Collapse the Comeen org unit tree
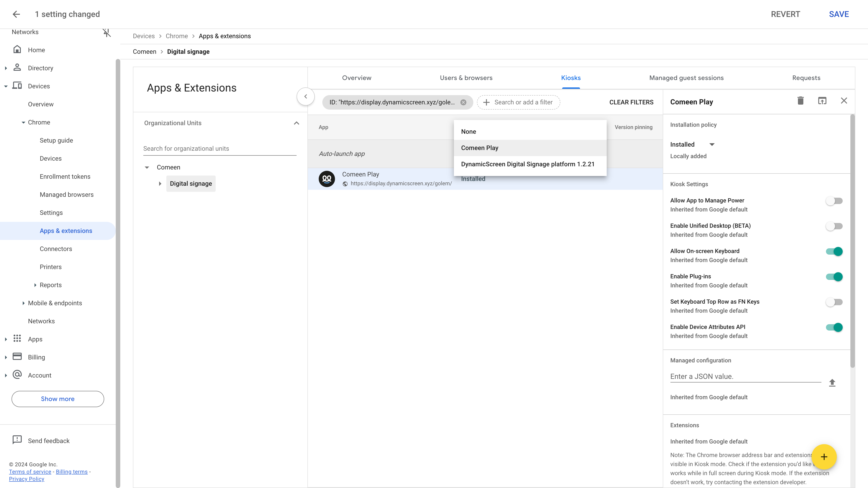Viewport: 868px width, 488px height. point(147,167)
